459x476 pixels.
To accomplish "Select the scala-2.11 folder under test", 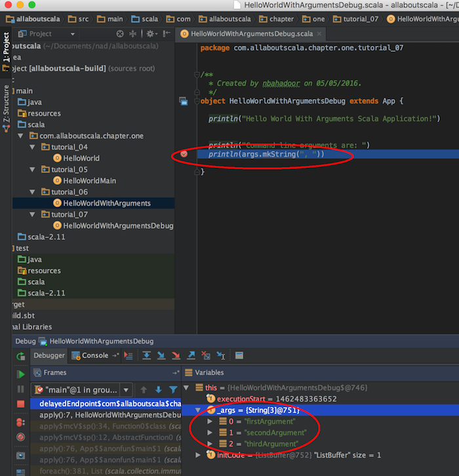I will coord(41,293).
